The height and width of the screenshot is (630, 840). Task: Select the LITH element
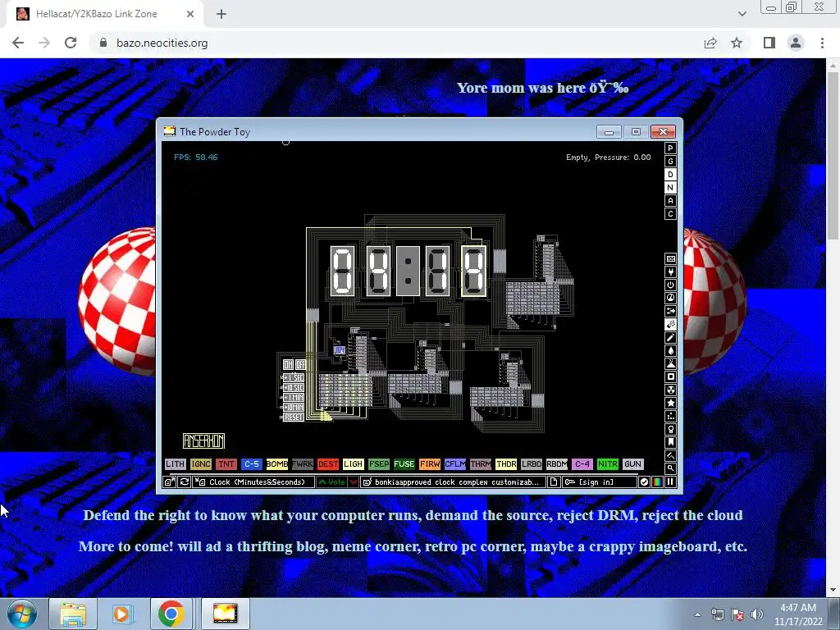(x=175, y=464)
